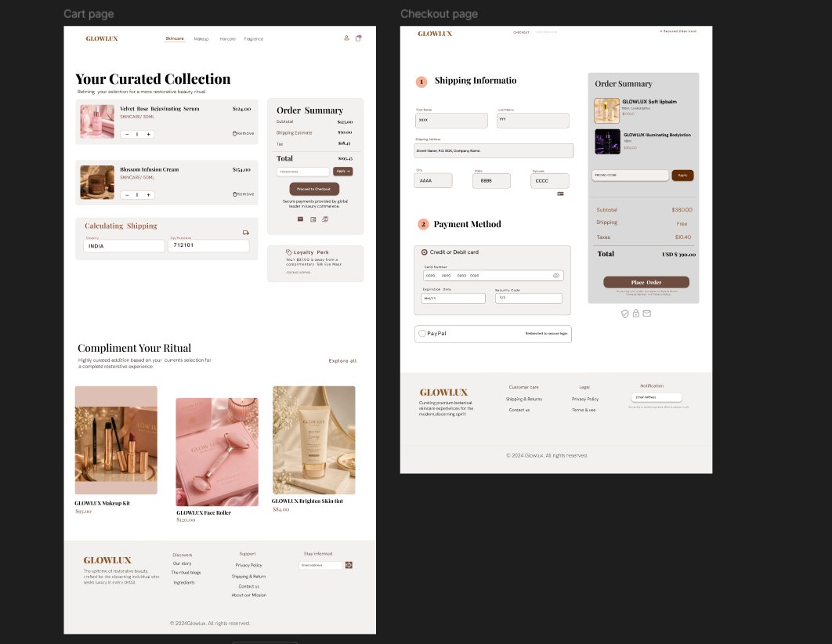The image size is (832, 644).
Task: Click the wallet icon under secure payments text
Action: pos(313,219)
